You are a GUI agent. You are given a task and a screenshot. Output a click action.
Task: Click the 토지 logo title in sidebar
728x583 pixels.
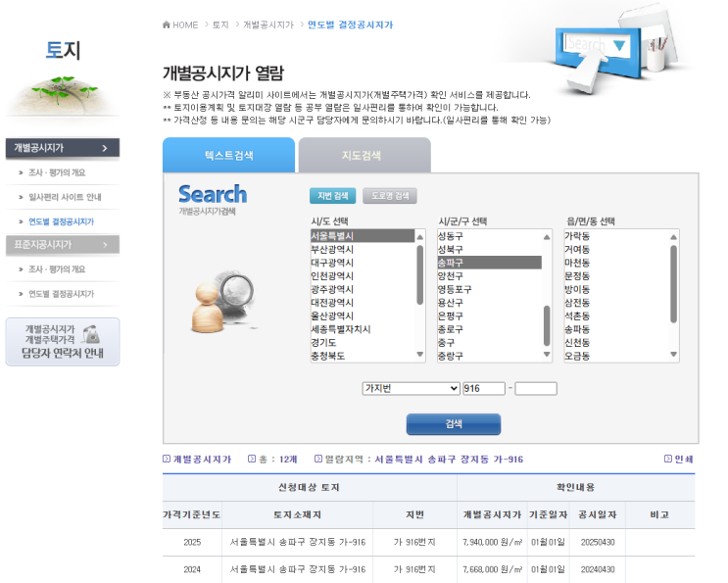click(x=63, y=50)
